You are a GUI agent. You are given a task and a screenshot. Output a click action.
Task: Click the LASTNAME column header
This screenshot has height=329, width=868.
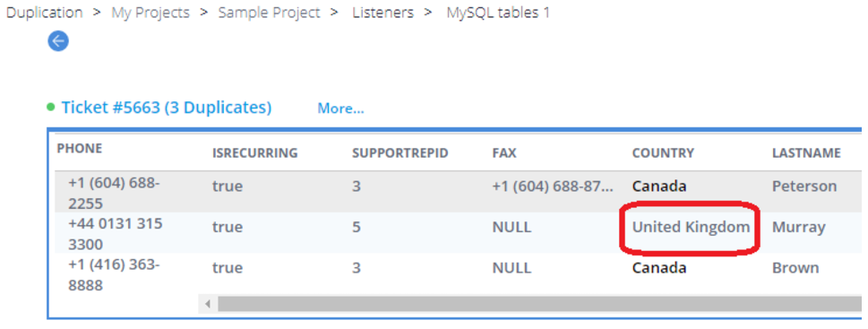[x=806, y=153]
